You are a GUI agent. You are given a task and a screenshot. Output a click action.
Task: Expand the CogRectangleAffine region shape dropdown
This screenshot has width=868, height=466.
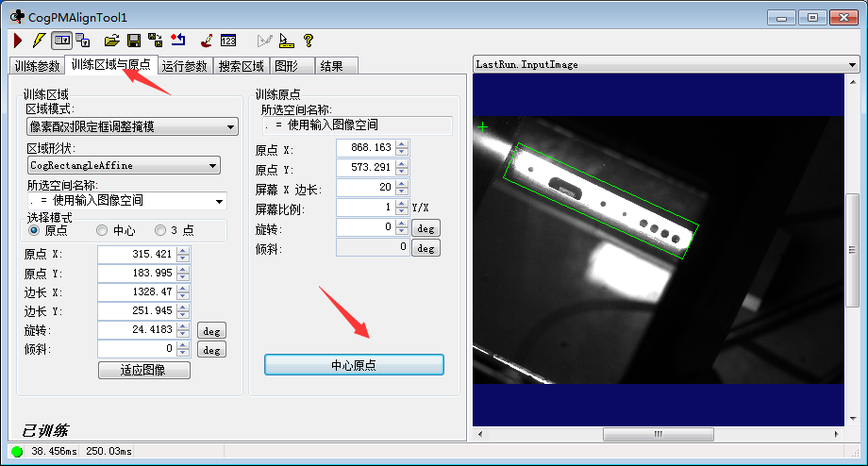[123, 165]
